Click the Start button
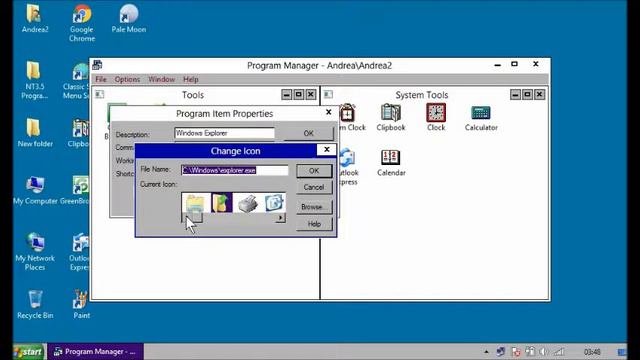The width and height of the screenshot is (640, 360). 29,351
